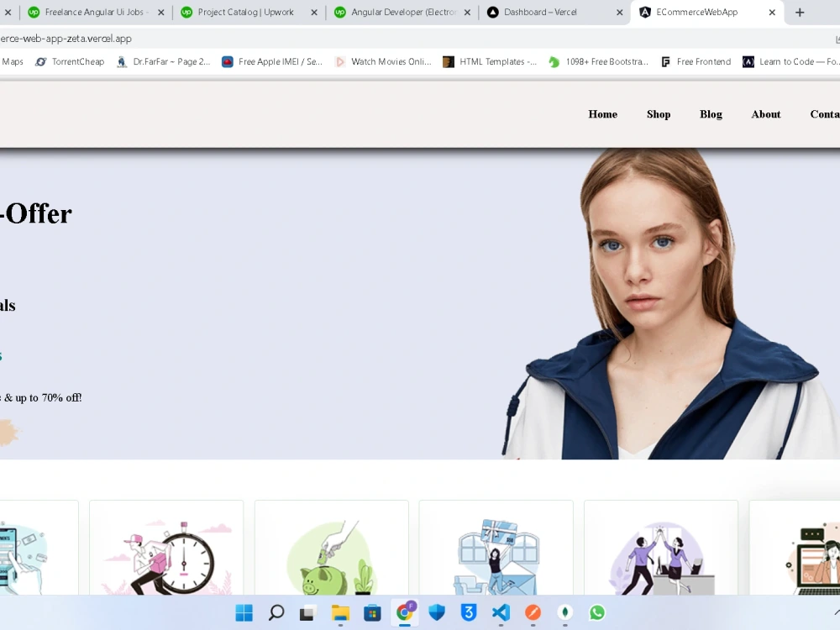
Task: Close the Freelance Angular Ui Jobs tab
Action: [x=160, y=13]
